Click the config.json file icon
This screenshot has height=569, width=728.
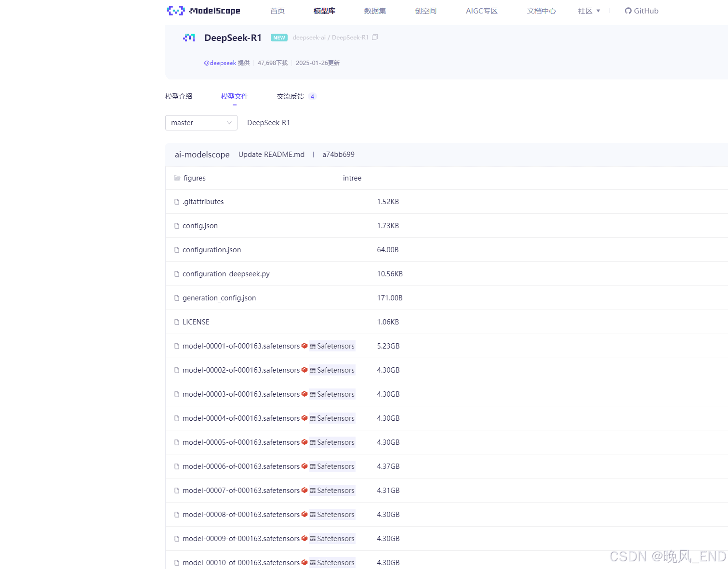coord(177,226)
